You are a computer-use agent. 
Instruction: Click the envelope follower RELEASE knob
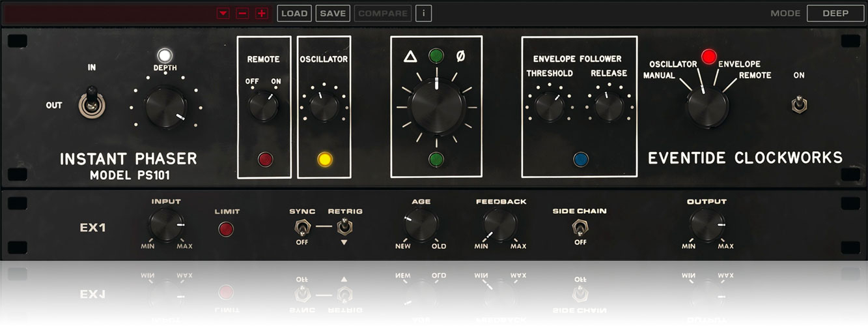click(x=608, y=107)
